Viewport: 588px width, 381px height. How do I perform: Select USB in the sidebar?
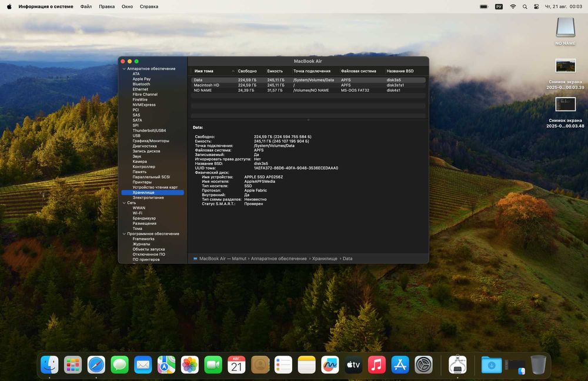point(136,136)
